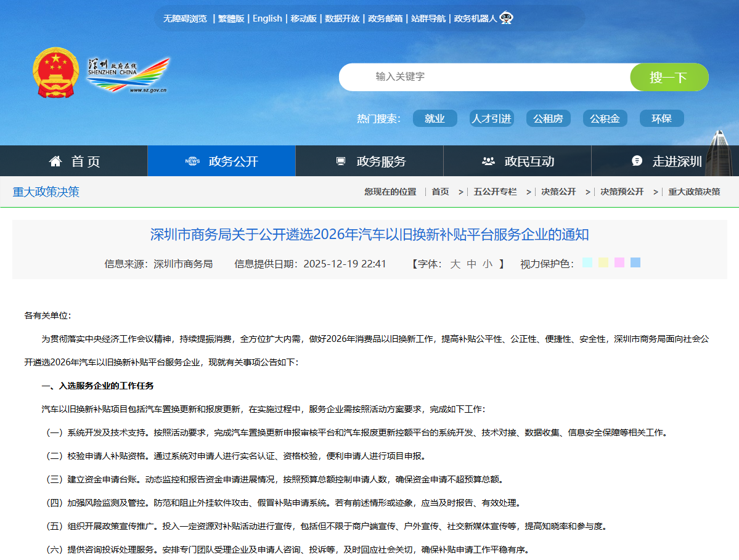Select the pink eye-protection color
This screenshot has height=560, width=739.
point(619,262)
